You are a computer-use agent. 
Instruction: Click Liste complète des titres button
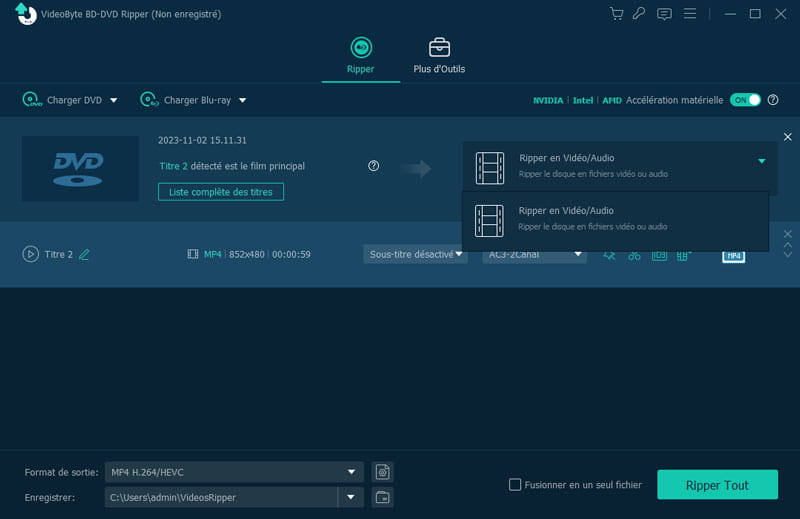click(x=220, y=191)
